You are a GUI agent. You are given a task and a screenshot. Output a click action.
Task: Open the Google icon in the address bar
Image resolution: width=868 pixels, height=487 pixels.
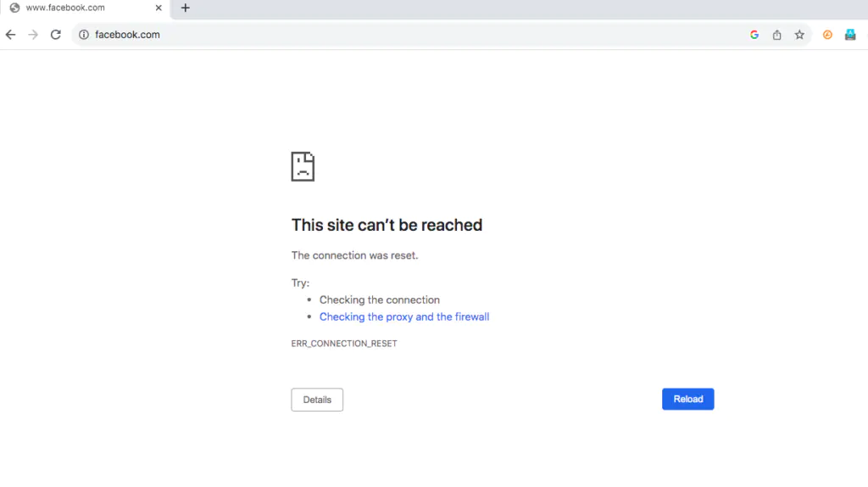(x=754, y=35)
